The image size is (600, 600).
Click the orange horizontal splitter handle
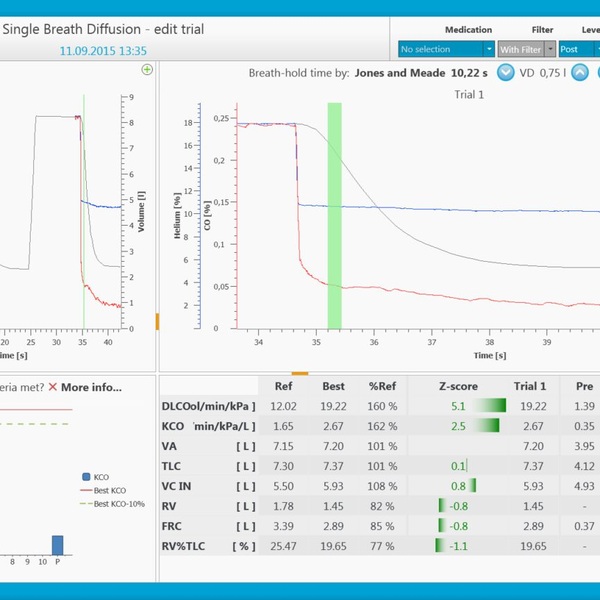300,373
